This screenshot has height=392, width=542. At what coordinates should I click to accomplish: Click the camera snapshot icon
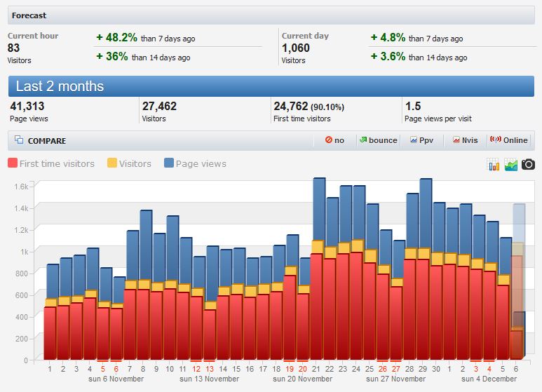tap(528, 165)
